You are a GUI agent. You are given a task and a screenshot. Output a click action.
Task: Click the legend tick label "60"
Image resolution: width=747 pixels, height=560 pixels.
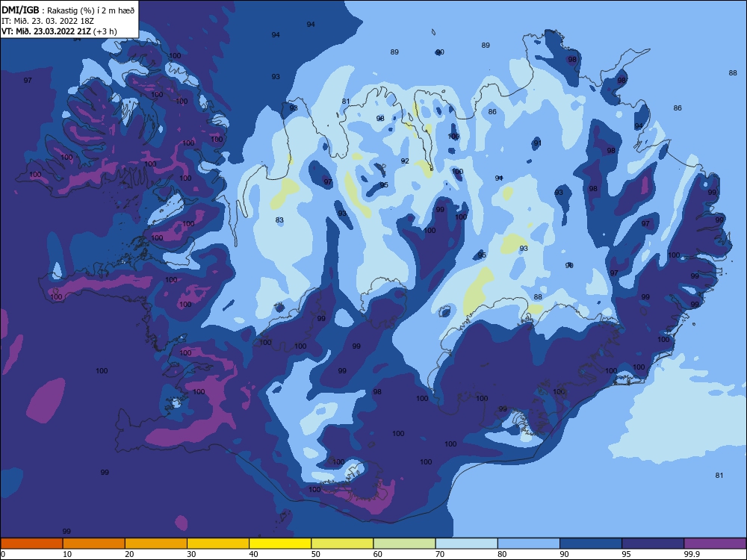point(378,554)
